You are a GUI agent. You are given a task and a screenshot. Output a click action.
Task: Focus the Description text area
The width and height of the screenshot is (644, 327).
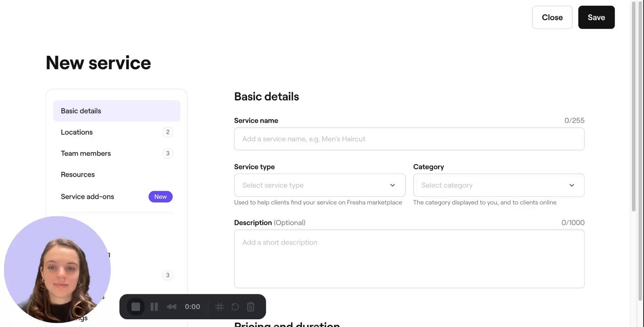pyautogui.click(x=409, y=259)
